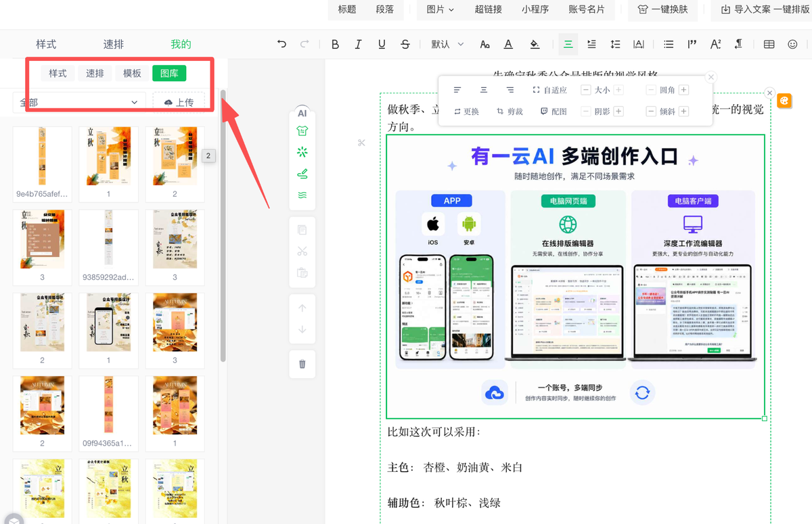Image resolution: width=812 pixels, height=524 pixels.
Task: Decrease 圆角 with the minus button
Action: click(x=651, y=90)
